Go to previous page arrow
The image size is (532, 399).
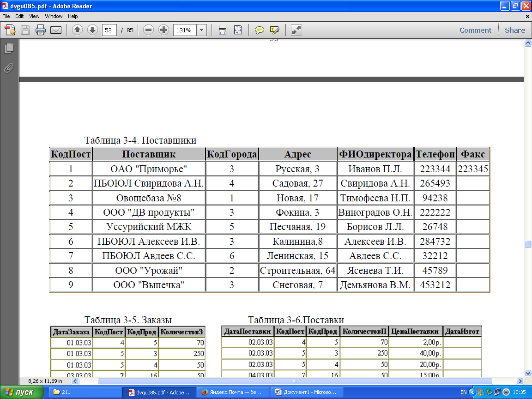pyautogui.click(x=78, y=30)
